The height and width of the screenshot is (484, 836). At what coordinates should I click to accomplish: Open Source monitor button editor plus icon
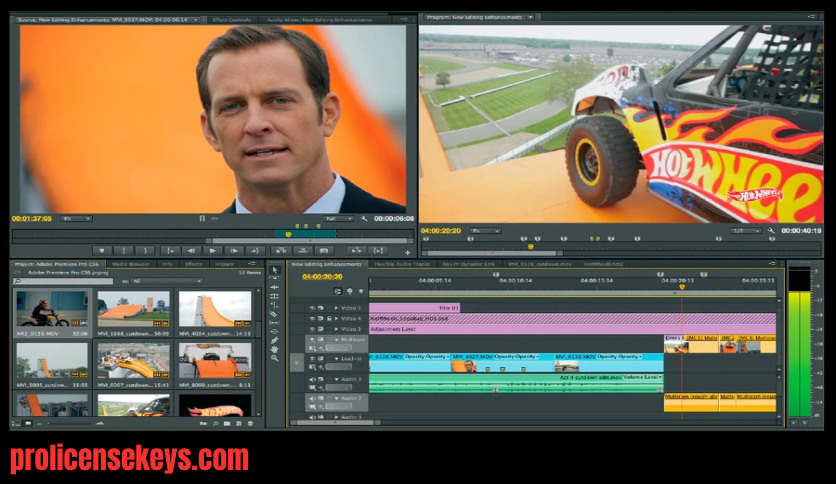pos(407,252)
